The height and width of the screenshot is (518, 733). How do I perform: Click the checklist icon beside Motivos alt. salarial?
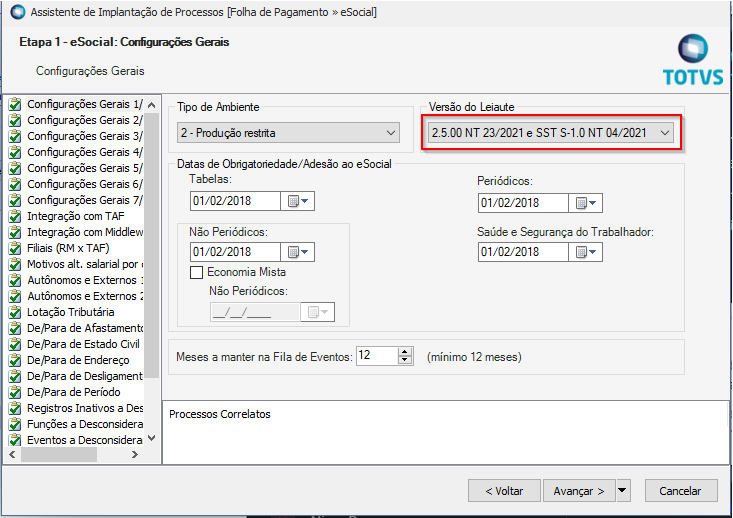(15, 264)
